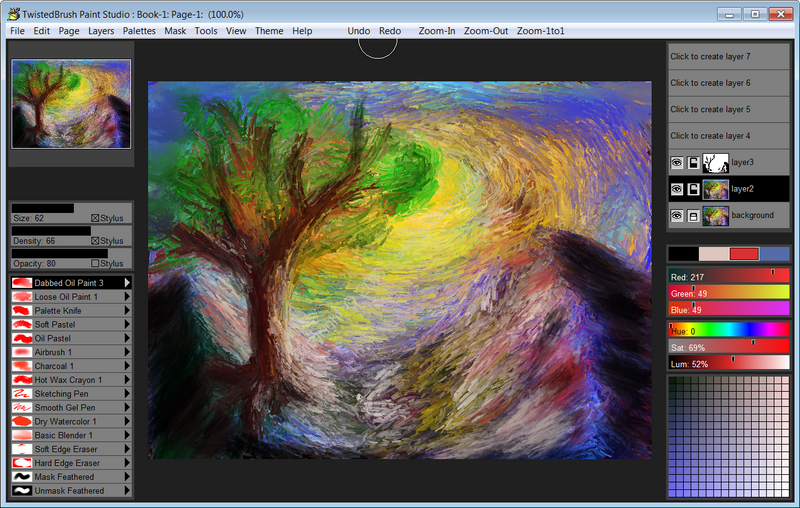The width and height of the screenshot is (800, 508).
Task: Click to create layer 7
Action: [x=729, y=57]
